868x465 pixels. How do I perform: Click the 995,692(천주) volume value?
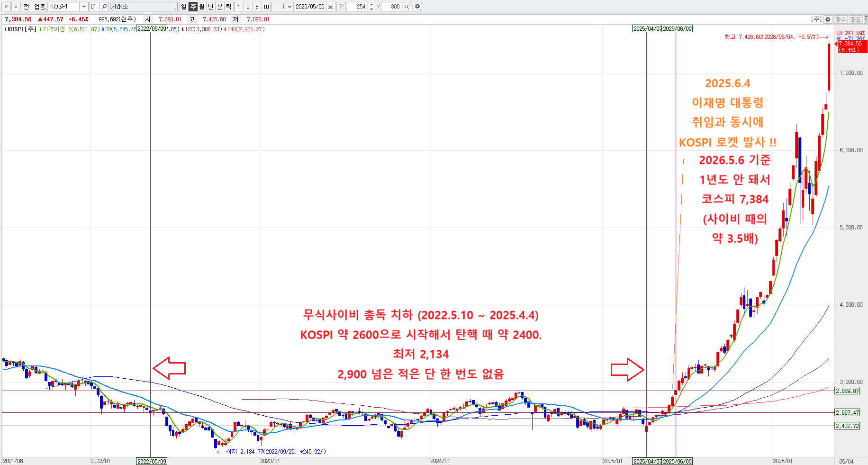point(117,19)
